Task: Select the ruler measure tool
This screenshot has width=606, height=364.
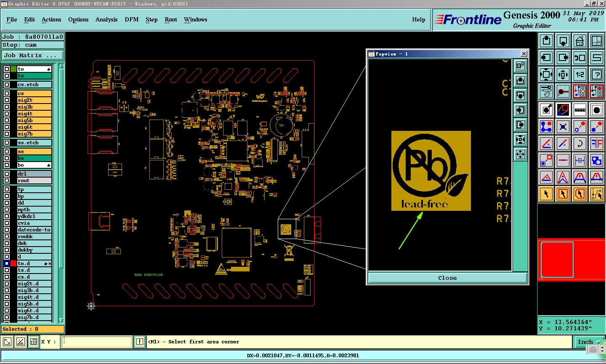Action: click(x=580, y=110)
